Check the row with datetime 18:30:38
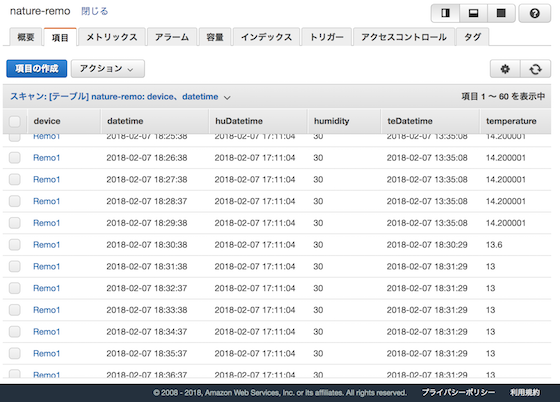 (x=15, y=245)
